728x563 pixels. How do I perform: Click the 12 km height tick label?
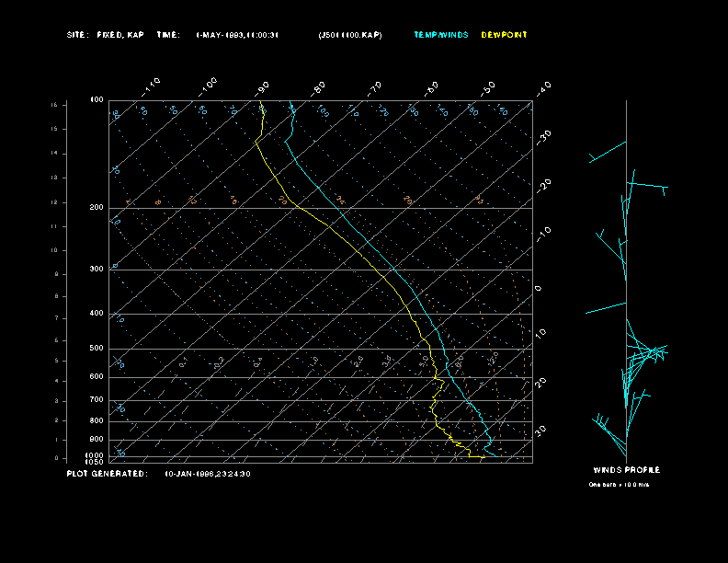point(54,201)
